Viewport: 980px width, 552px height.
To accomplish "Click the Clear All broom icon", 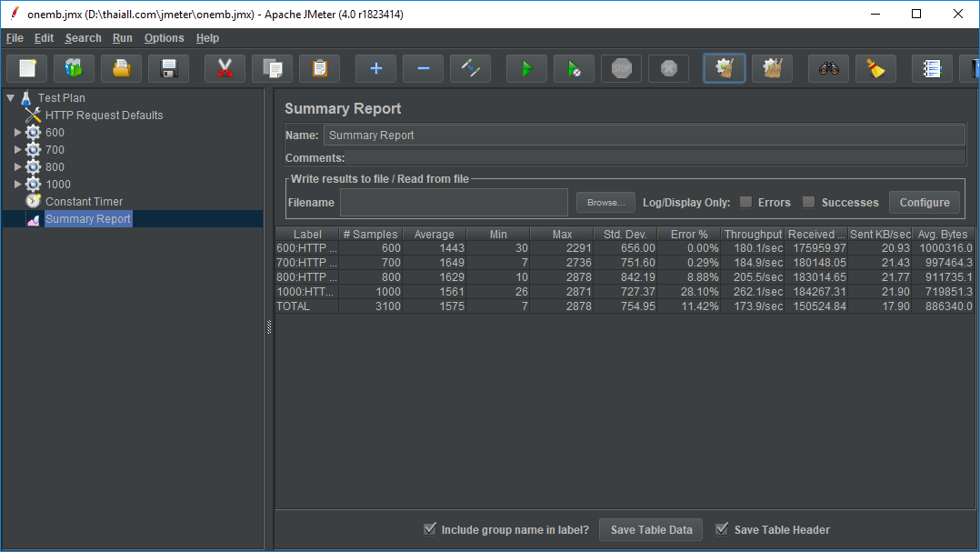I will pyautogui.click(x=772, y=68).
